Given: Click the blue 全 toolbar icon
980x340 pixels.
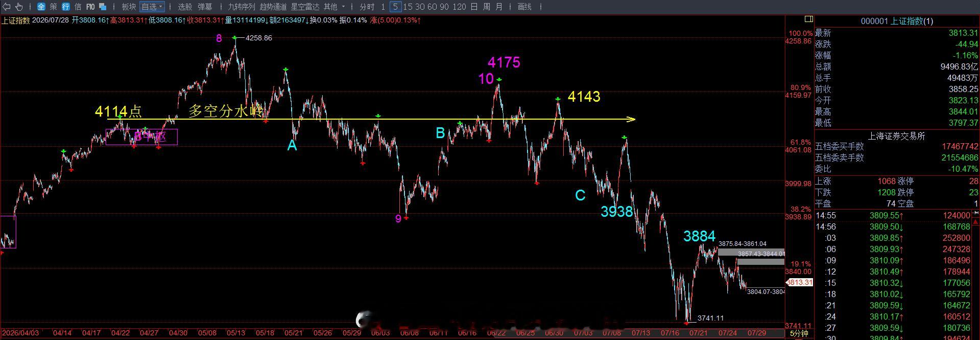Looking at the screenshot, I should point(41,7).
